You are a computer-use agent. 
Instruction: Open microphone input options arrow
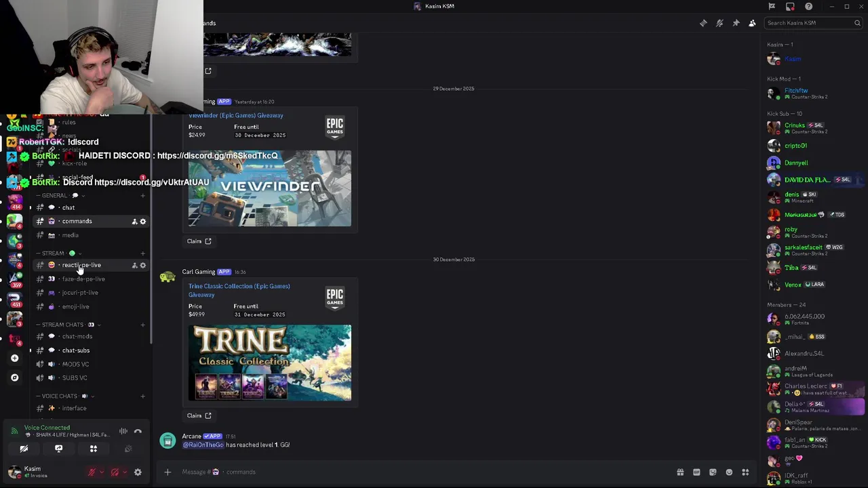click(x=102, y=472)
